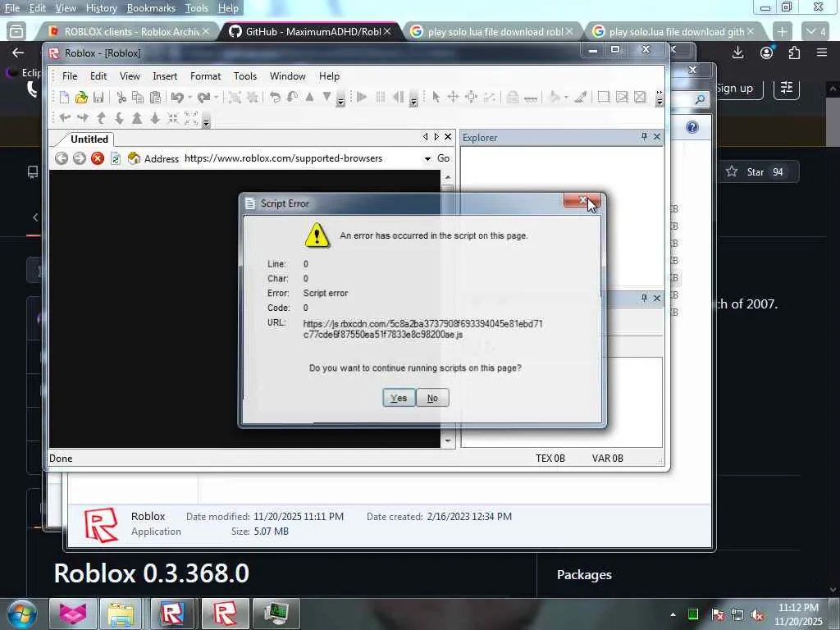Screen dimensions: 840x630
Task: Click the camera pan right arrow icon
Action: click(x=83, y=118)
